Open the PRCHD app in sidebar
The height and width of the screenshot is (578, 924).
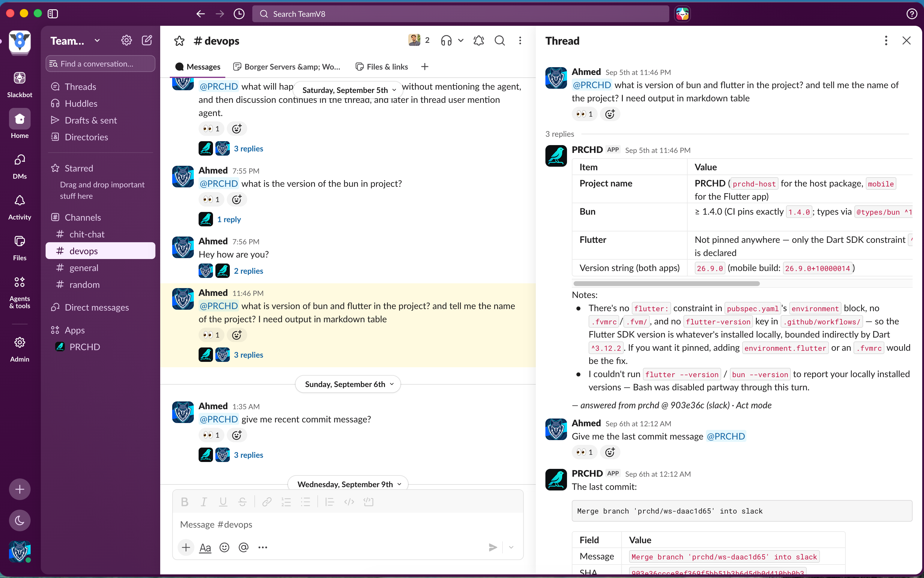pyautogui.click(x=100, y=347)
